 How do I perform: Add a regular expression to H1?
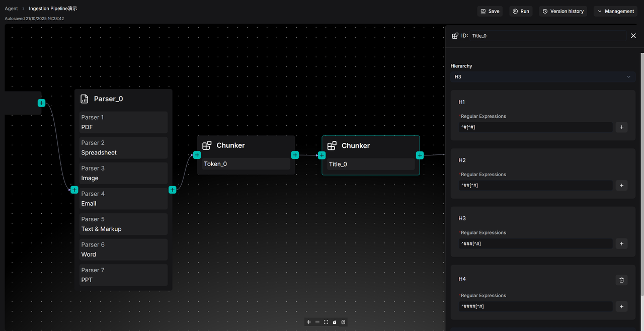pos(621,127)
